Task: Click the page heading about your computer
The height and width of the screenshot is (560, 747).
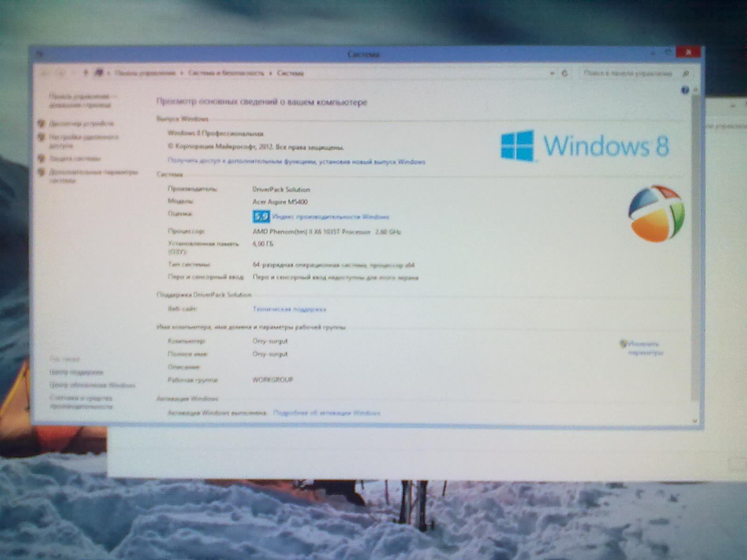Action: point(261,102)
